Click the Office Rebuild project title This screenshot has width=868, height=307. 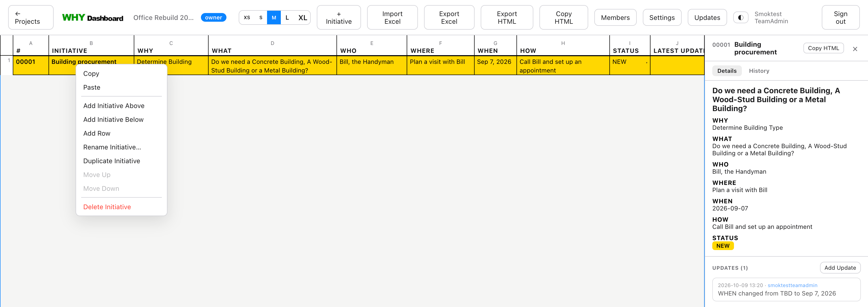163,18
